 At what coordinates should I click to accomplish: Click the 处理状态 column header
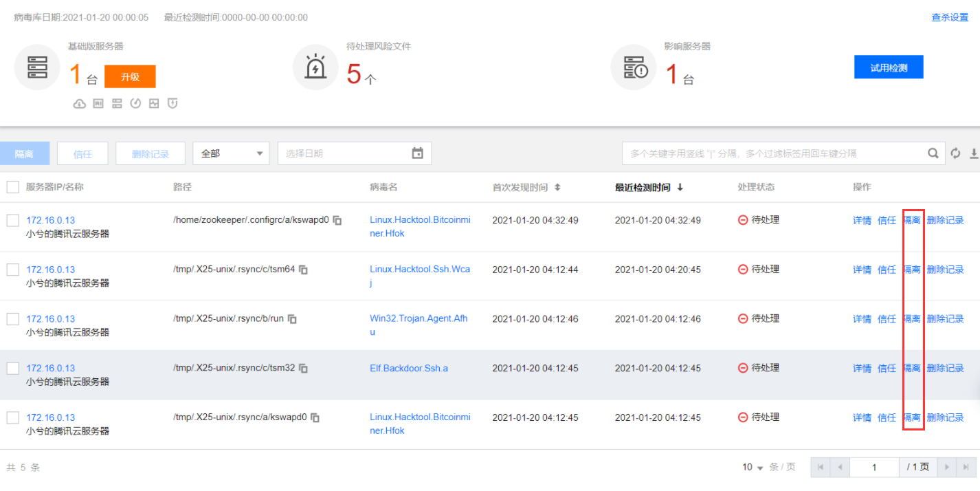756,187
